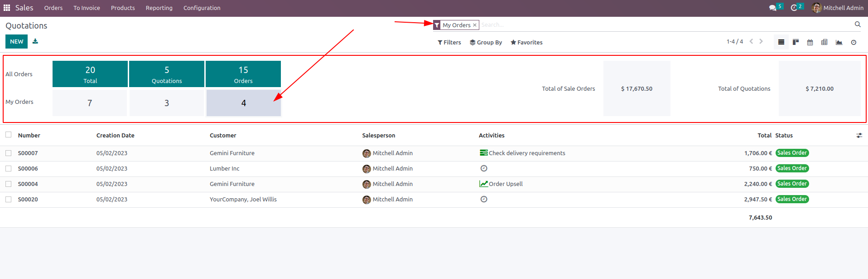The height and width of the screenshot is (279, 868).
Task: Open order S00006
Action: [x=28, y=169]
